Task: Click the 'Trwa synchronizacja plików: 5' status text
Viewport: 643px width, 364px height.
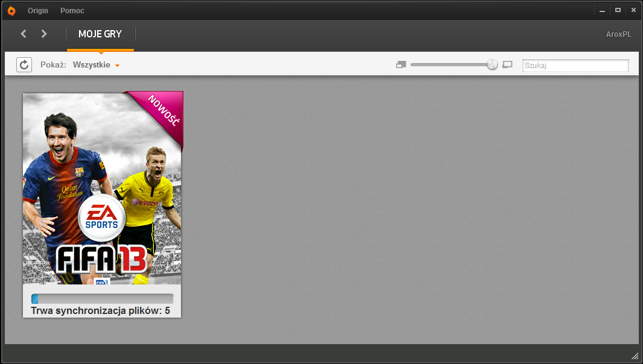Action: (101, 311)
